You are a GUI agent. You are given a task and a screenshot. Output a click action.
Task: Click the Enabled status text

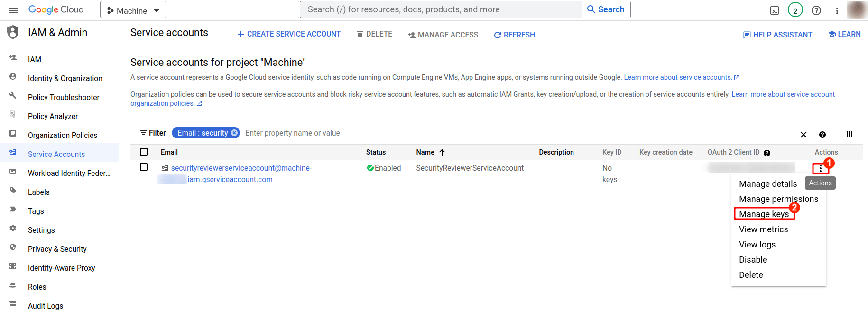coord(388,168)
